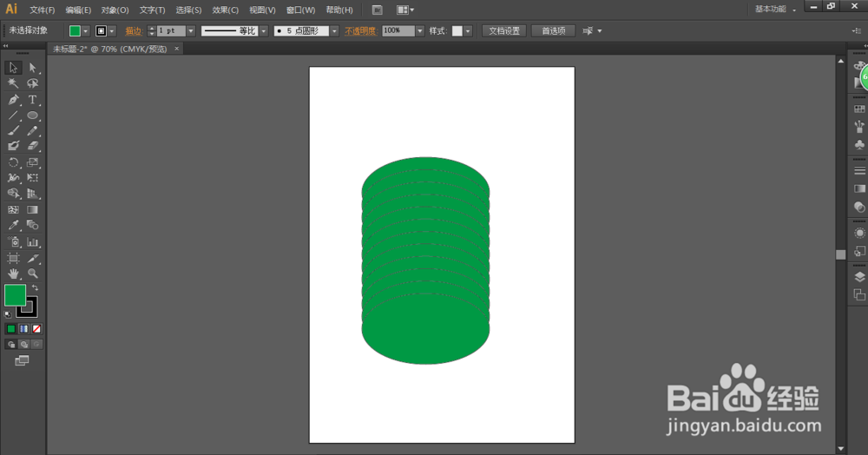Select the Paintbrush tool
Screen dimensions: 868x455
coord(13,130)
